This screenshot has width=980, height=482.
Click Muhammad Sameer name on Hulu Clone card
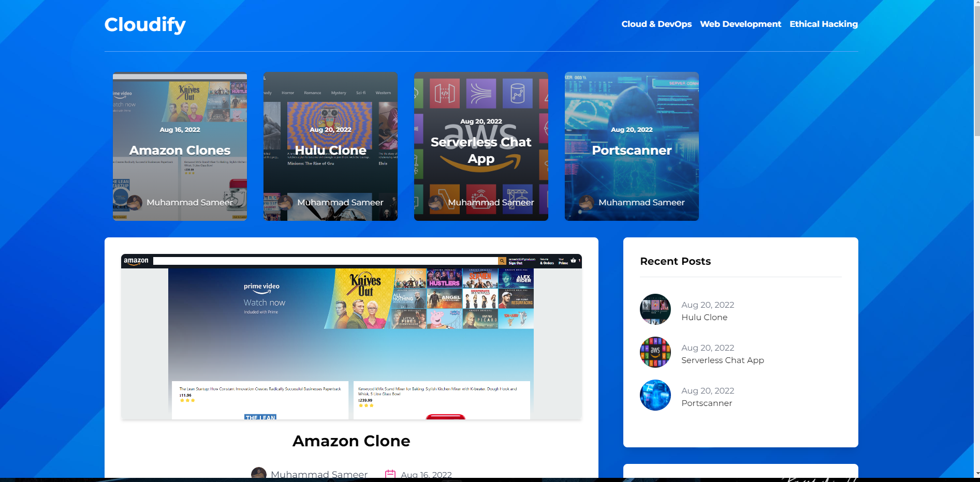tap(340, 202)
